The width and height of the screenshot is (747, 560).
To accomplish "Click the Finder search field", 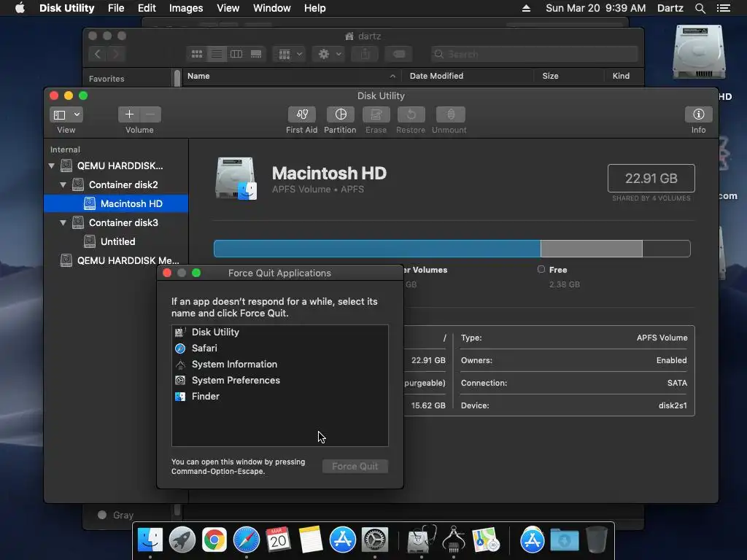I will click(x=534, y=54).
